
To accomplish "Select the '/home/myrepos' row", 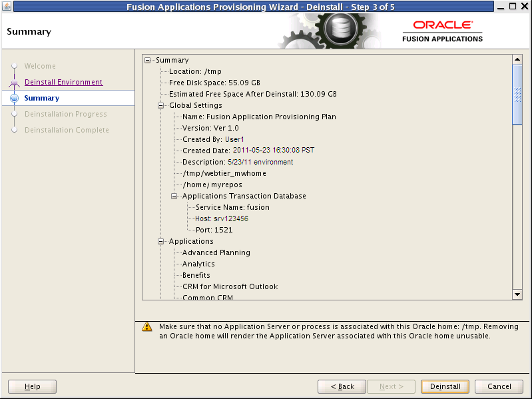I will pyautogui.click(x=212, y=185).
